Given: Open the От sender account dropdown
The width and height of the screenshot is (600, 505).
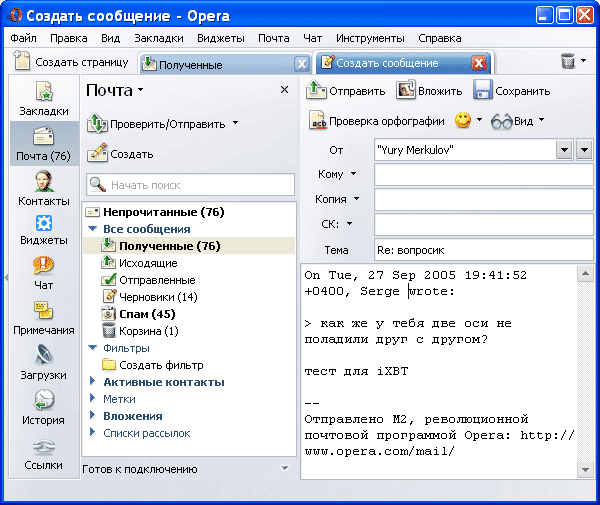Looking at the screenshot, I should 564,149.
